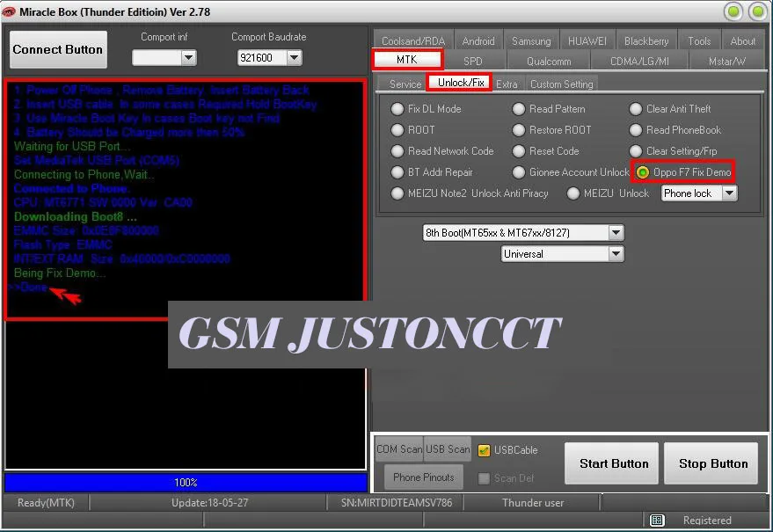Switch to the Samsung tab

pos(531,41)
